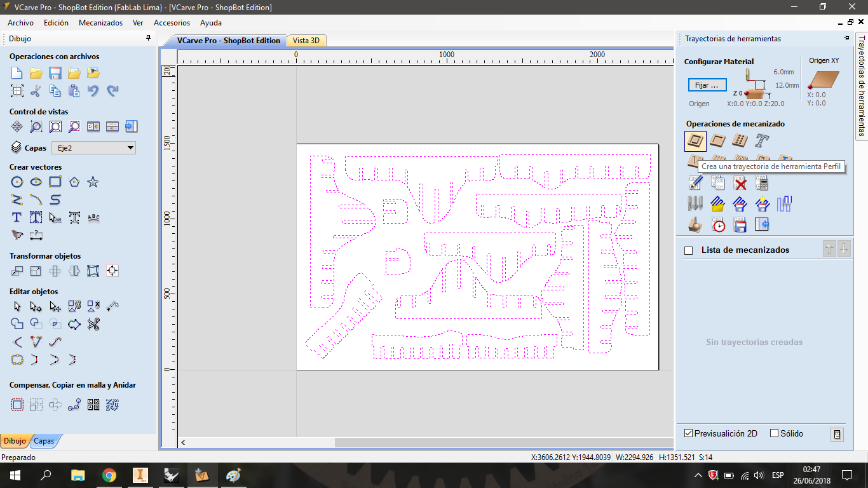Click the Draw Ellipse tool
This screenshot has width=868, height=488.
36,182
